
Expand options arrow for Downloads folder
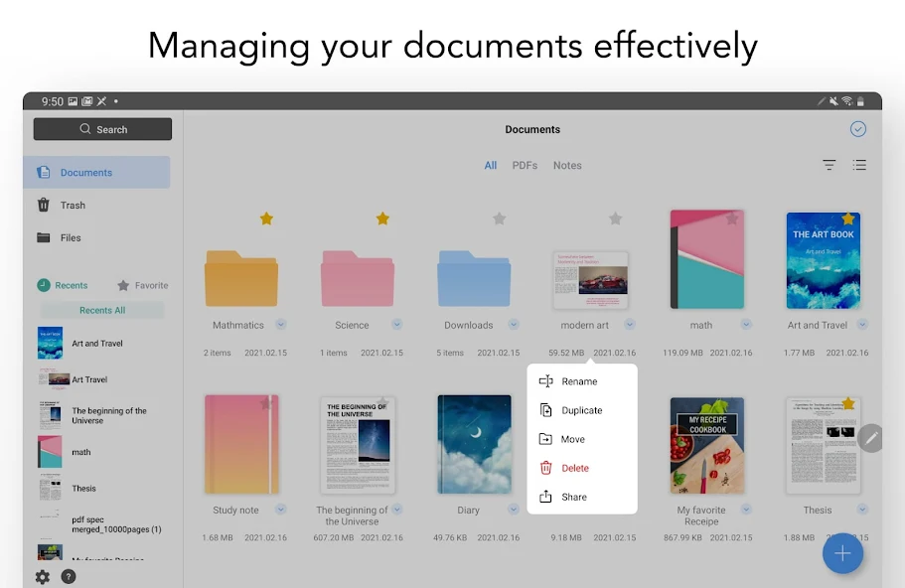coord(514,325)
